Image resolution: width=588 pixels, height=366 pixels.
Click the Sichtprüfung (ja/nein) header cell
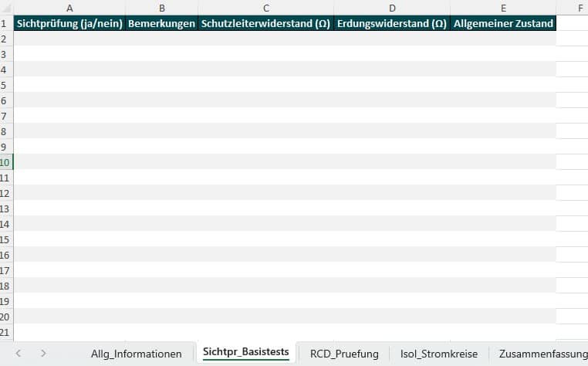click(69, 24)
